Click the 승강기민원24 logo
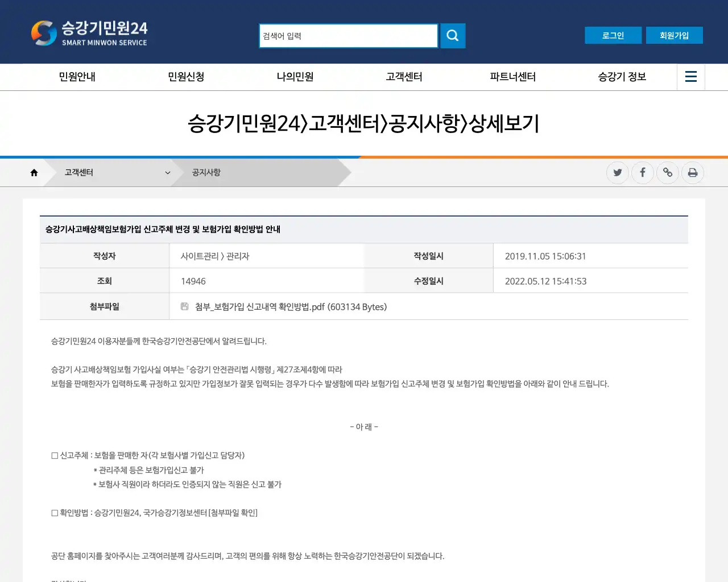 pos(89,34)
